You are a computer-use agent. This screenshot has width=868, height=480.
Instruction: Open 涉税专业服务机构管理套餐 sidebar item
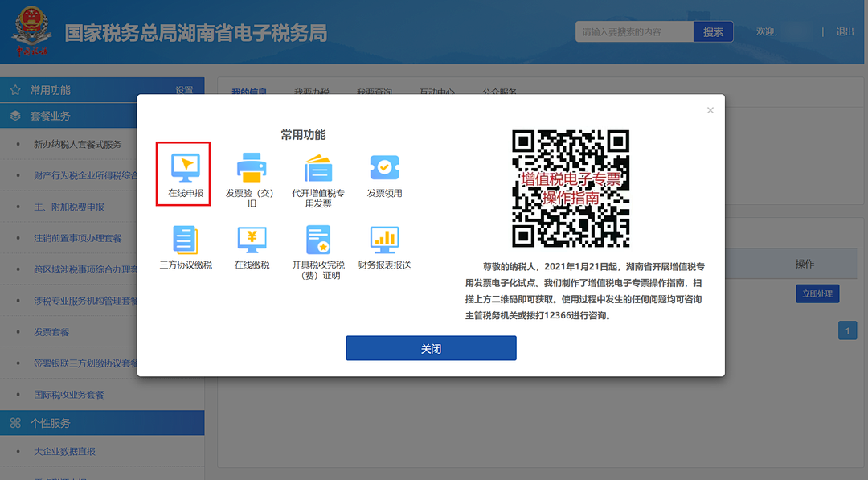pyautogui.click(x=85, y=301)
